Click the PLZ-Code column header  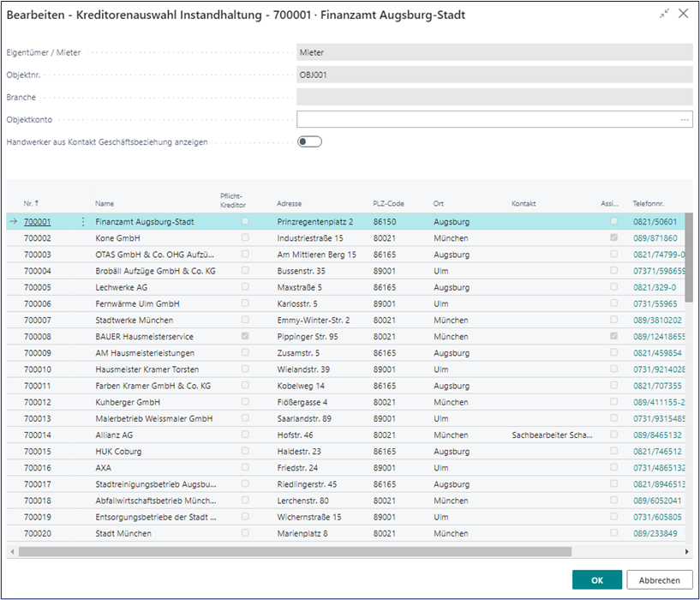tap(388, 204)
